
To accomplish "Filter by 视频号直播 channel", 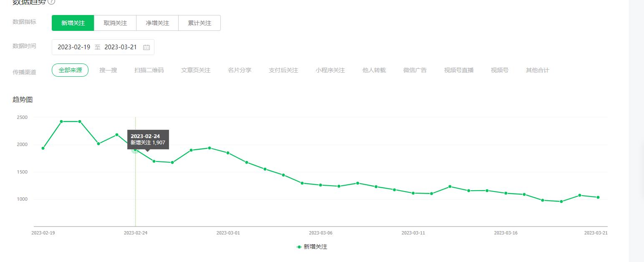I will point(459,70).
